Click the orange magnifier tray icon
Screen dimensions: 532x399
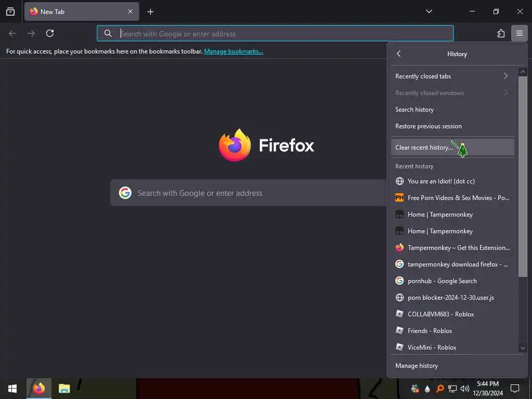click(x=440, y=389)
